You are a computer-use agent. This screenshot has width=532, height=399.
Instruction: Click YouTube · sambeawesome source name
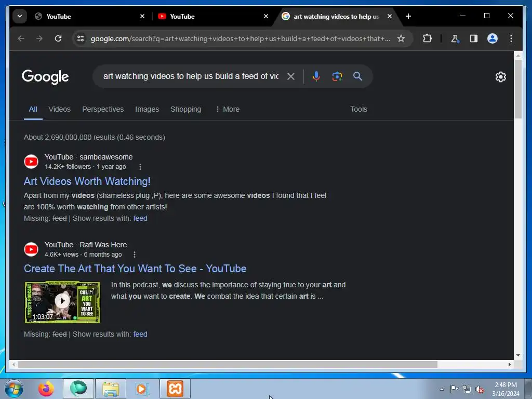coord(88,157)
